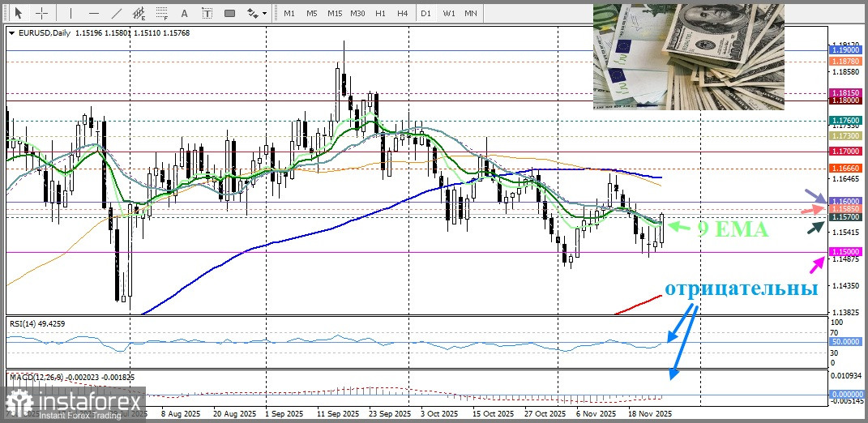
Task: Click the 1 Sep 2025 date label
Action: click(284, 413)
